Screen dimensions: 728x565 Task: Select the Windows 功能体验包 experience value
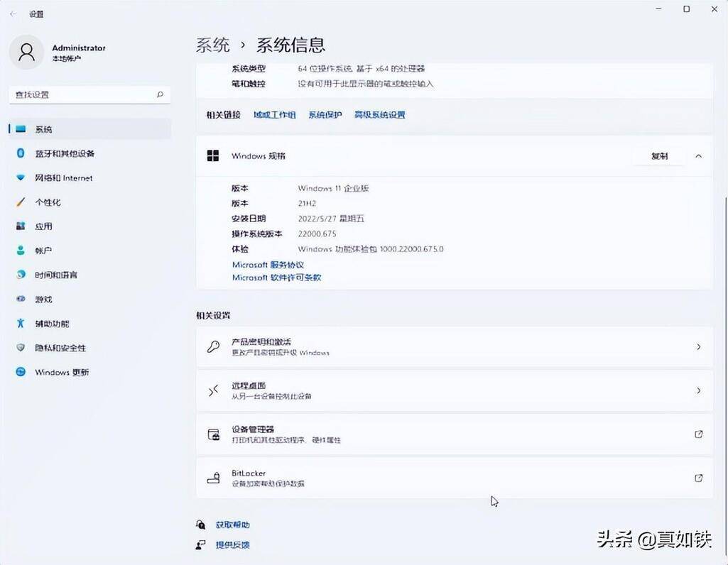tap(371, 249)
